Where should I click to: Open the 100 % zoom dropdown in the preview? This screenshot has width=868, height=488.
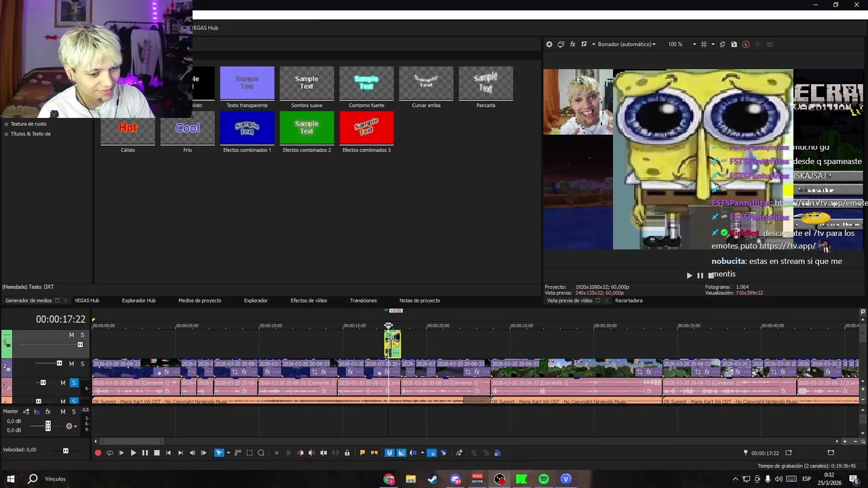682,44
